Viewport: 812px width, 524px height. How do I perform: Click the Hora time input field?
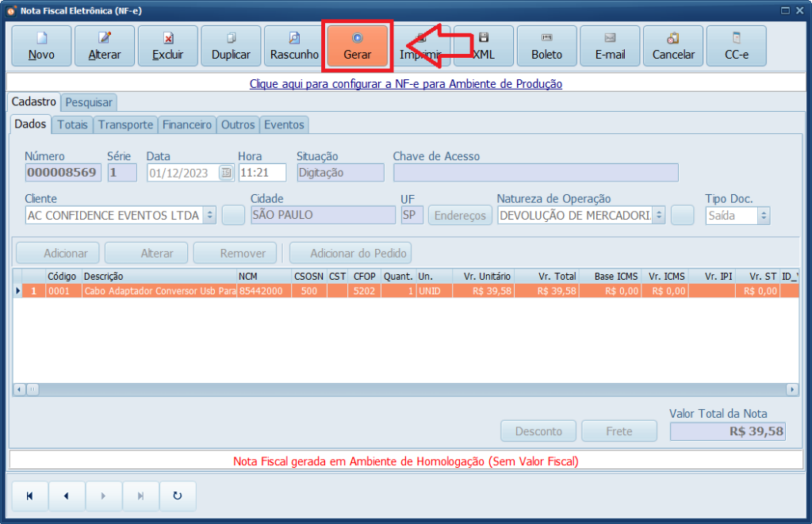[262, 173]
